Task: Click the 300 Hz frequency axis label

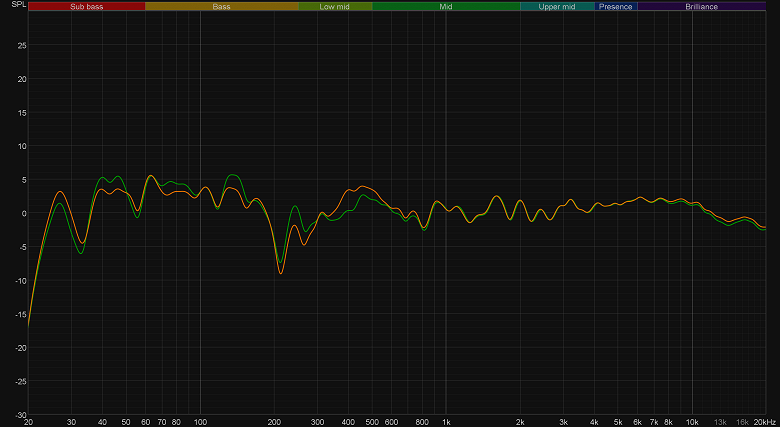Action: click(x=317, y=422)
